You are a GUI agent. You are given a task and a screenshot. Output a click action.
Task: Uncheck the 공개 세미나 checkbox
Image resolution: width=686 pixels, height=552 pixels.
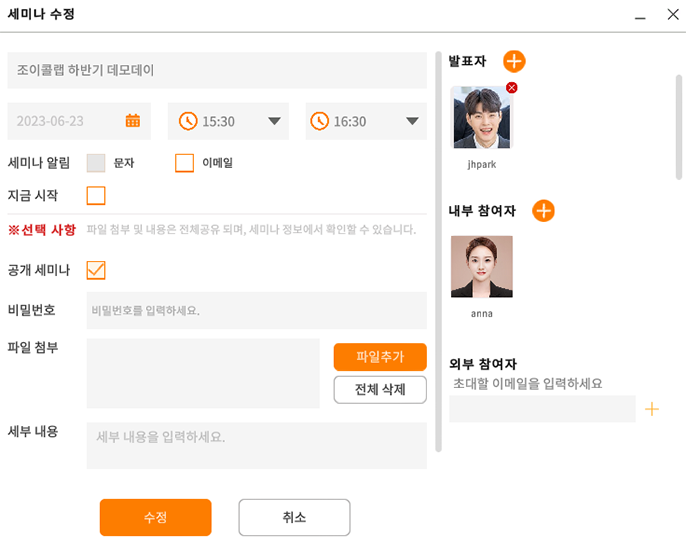(x=96, y=270)
